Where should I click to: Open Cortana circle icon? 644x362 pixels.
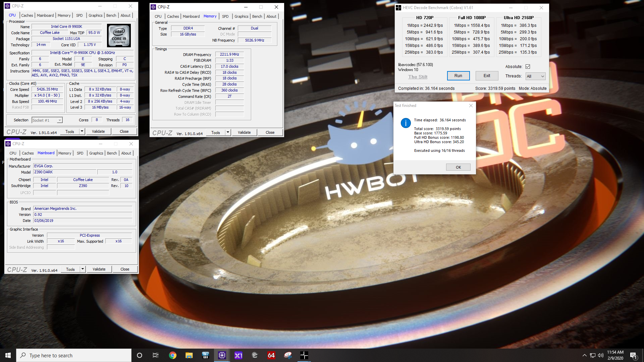pyautogui.click(x=140, y=355)
